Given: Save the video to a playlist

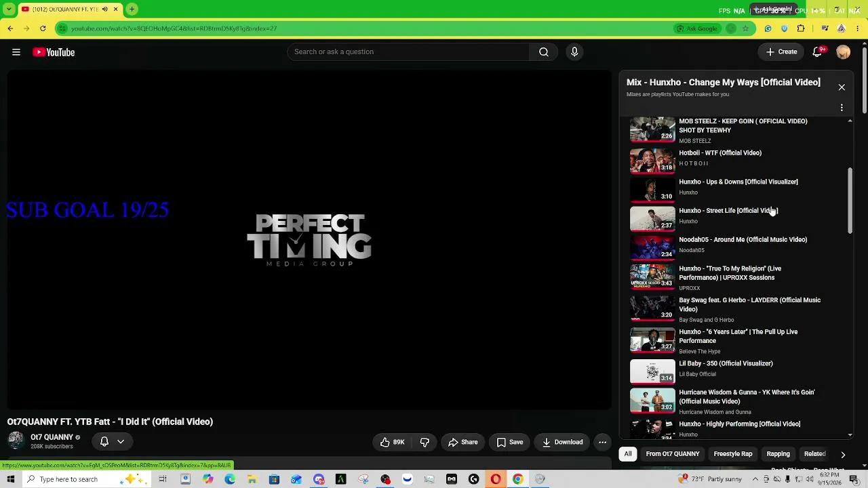Looking at the screenshot, I should 509,442.
